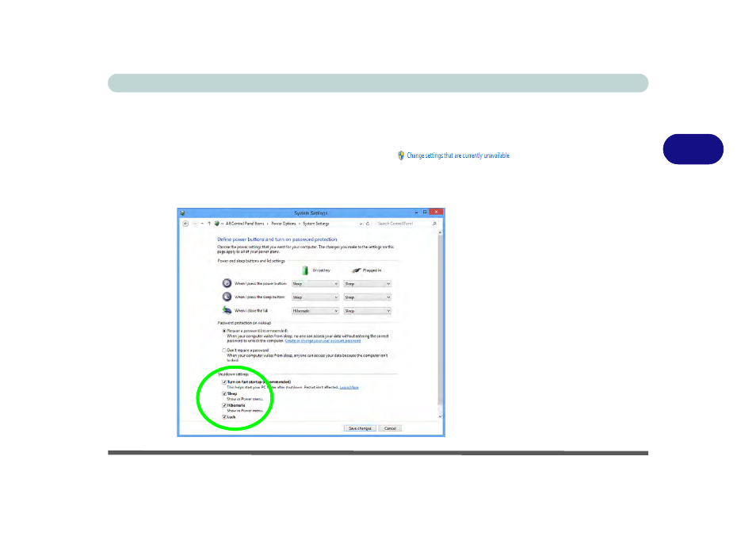The height and width of the screenshot is (533, 756).
Task: Click the Forward navigation arrow
Action: (x=195, y=224)
